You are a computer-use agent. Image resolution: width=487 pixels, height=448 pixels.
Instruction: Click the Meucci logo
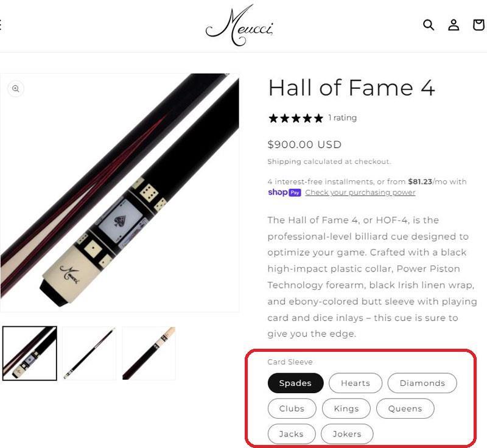click(239, 26)
